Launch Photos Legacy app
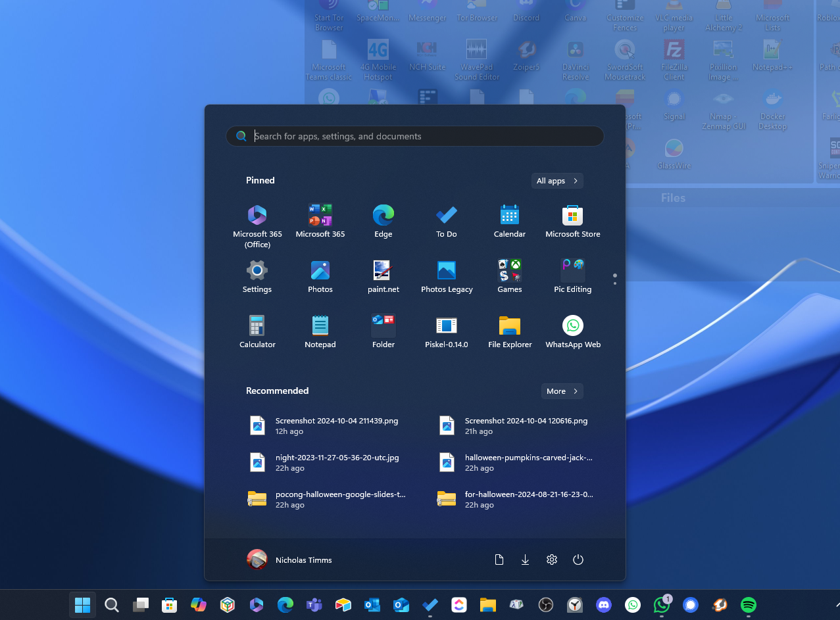The height and width of the screenshot is (620, 840). pos(446,276)
